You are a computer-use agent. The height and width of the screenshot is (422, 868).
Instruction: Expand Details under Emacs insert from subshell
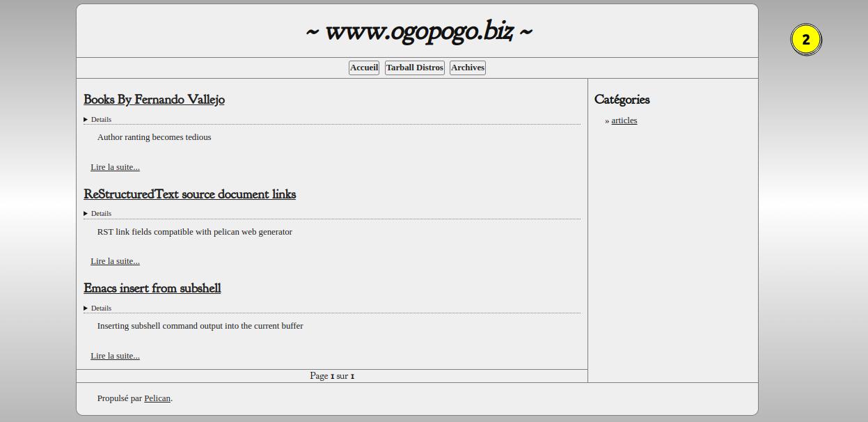point(97,308)
